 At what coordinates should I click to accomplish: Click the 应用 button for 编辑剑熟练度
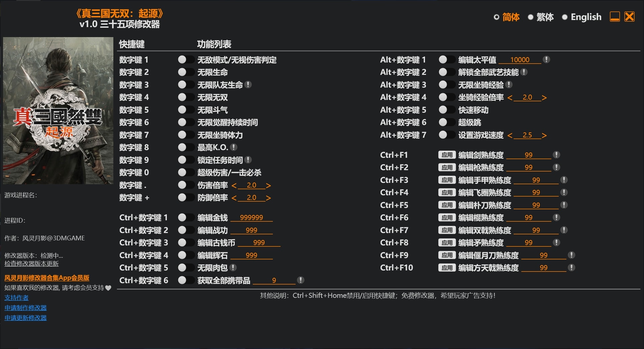pyautogui.click(x=447, y=154)
